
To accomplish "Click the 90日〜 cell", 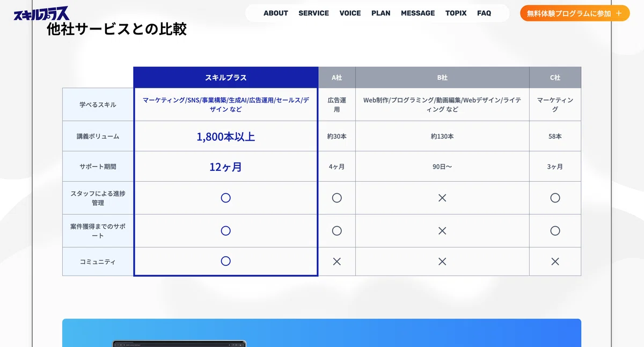I will pos(442,167).
